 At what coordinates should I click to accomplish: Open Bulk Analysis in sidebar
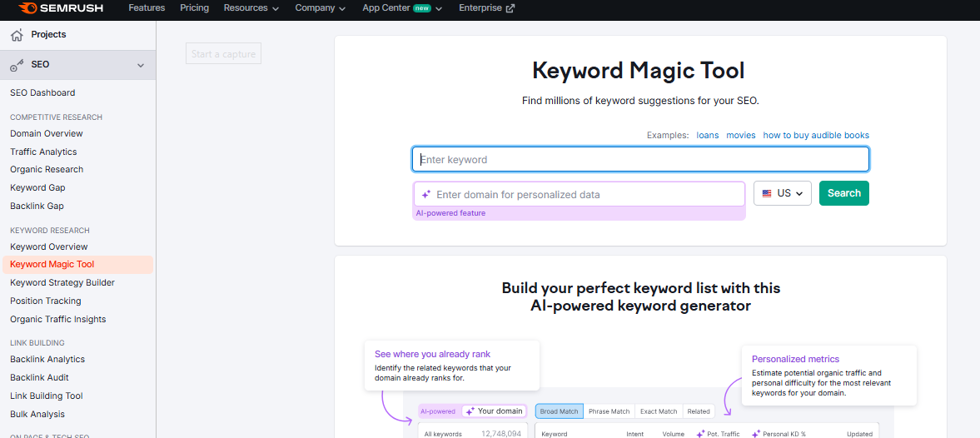tap(37, 414)
